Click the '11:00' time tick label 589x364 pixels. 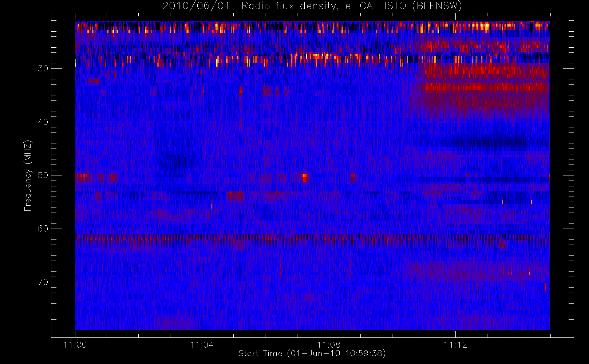pos(75,345)
